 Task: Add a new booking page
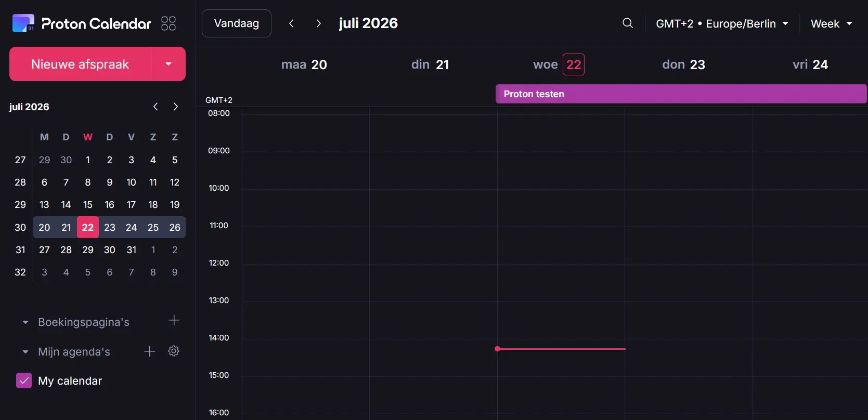(174, 320)
